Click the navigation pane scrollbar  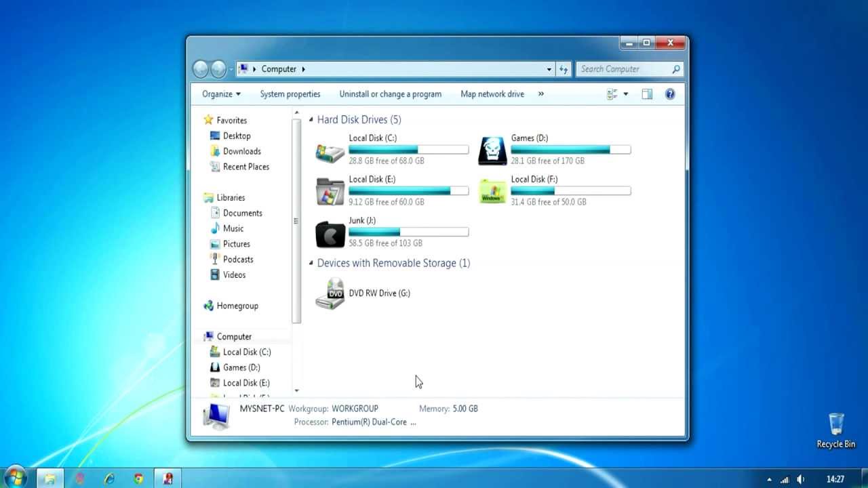tap(296, 221)
